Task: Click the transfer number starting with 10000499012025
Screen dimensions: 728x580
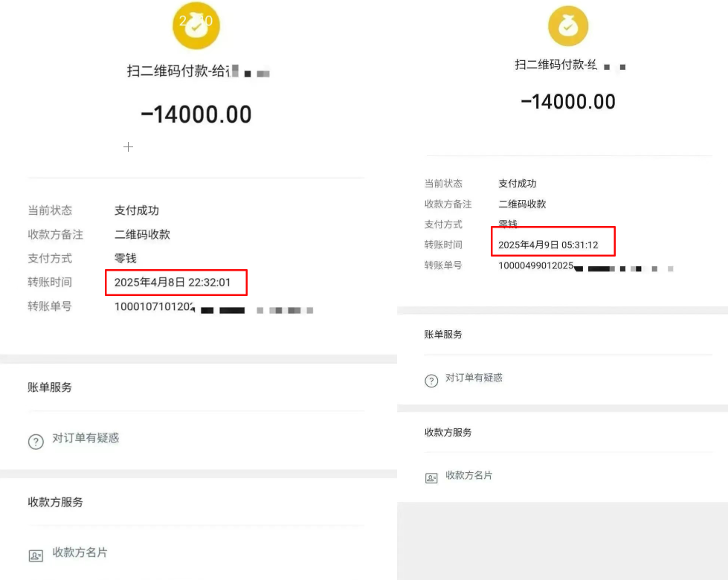Action: click(535, 265)
